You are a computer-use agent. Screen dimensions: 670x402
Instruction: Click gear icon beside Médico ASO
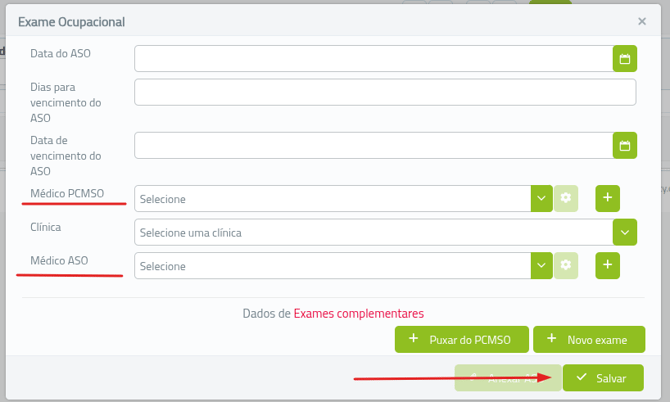pos(566,266)
